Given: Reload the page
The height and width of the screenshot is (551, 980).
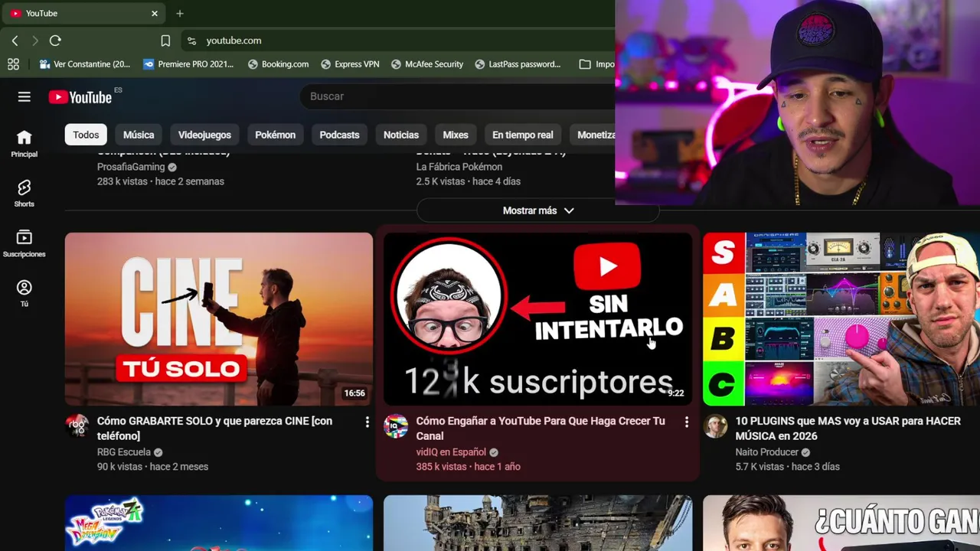Looking at the screenshot, I should pyautogui.click(x=55, y=41).
